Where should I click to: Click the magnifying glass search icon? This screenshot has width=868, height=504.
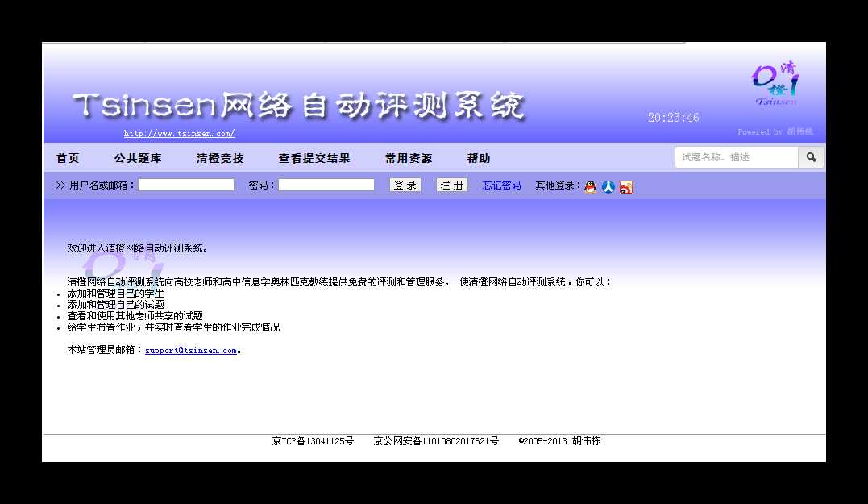[x=812, y=157]
